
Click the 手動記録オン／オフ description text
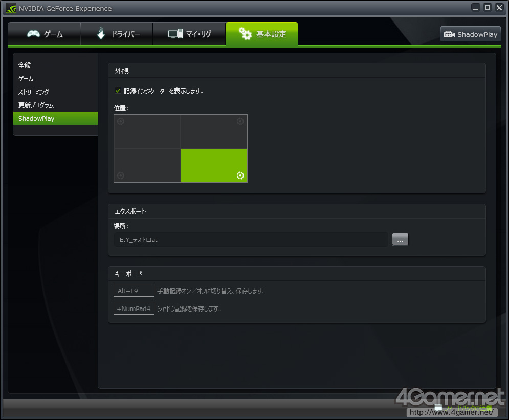211,291
